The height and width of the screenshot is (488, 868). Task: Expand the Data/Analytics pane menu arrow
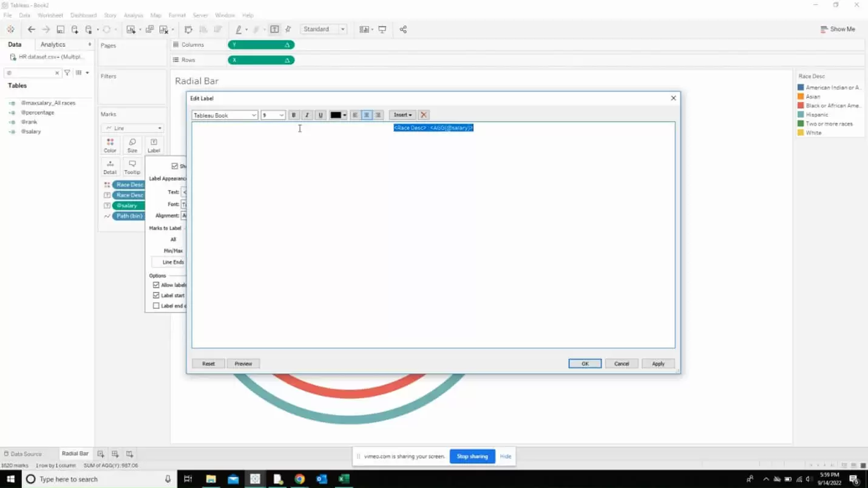pyautogui.click(x=90, y=45)
